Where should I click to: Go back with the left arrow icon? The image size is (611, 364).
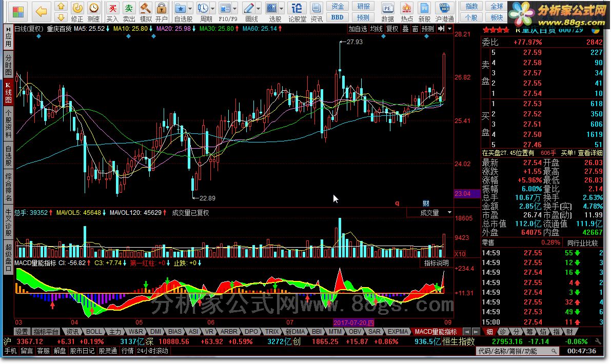tap(41, 11)
